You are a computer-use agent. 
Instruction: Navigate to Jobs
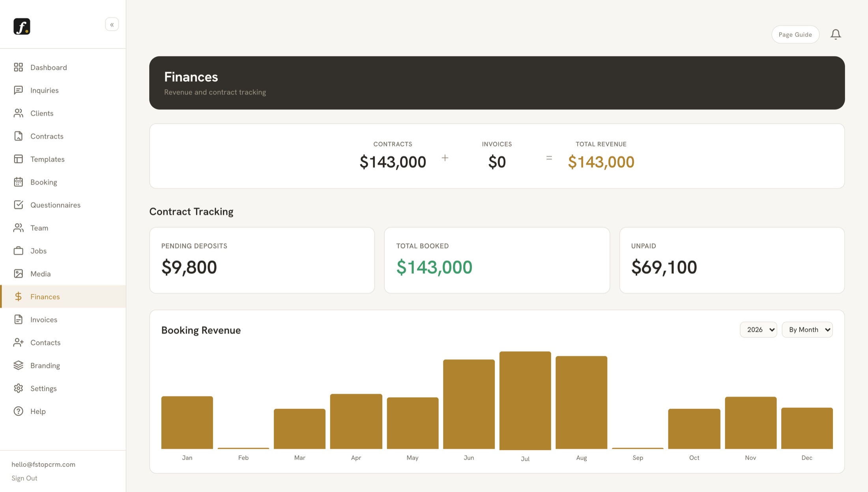(x=63, y=251)
